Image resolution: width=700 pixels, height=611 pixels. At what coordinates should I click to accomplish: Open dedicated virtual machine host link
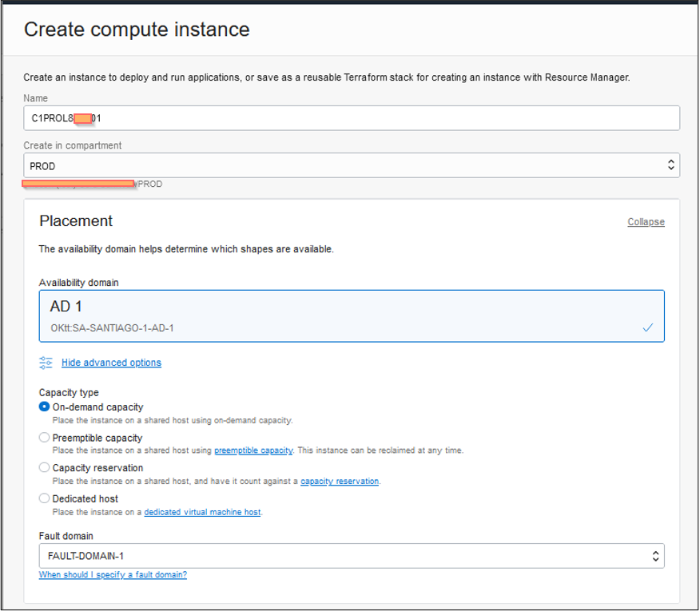(202, 512)
